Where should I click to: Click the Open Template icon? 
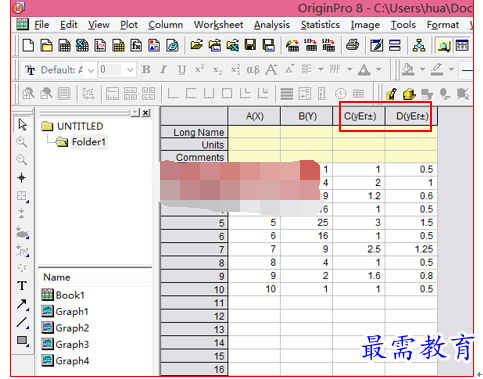[215, 45]
